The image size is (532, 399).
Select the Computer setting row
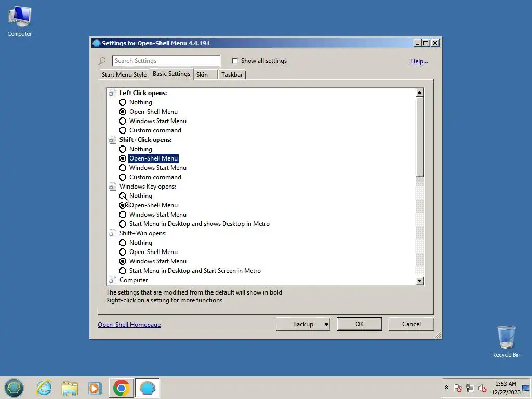tap(134, 280)
